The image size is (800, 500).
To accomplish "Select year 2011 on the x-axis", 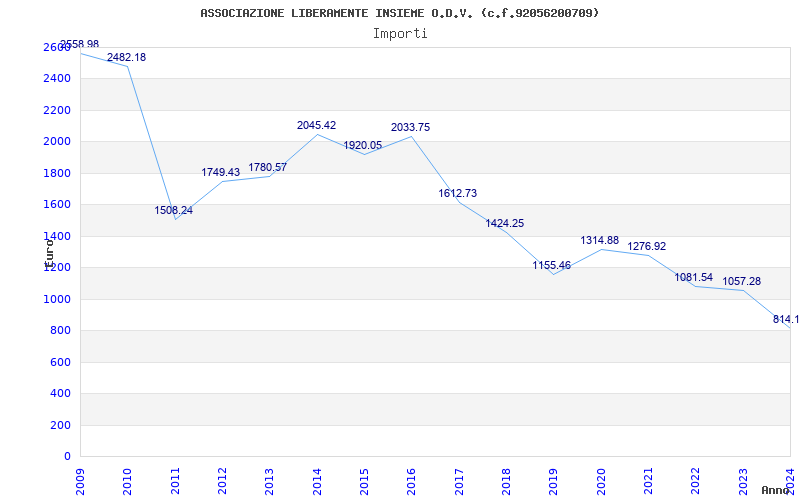I will 175,478.
